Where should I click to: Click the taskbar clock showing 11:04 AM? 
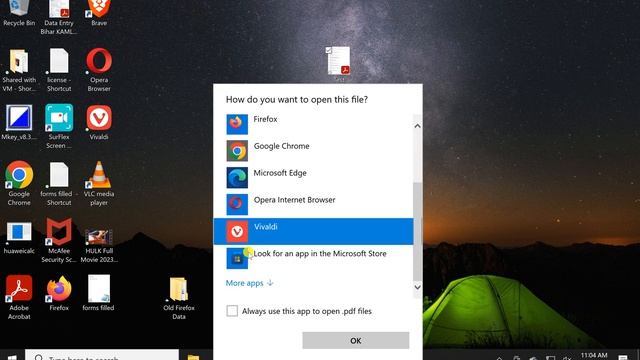tap(594, 356)
